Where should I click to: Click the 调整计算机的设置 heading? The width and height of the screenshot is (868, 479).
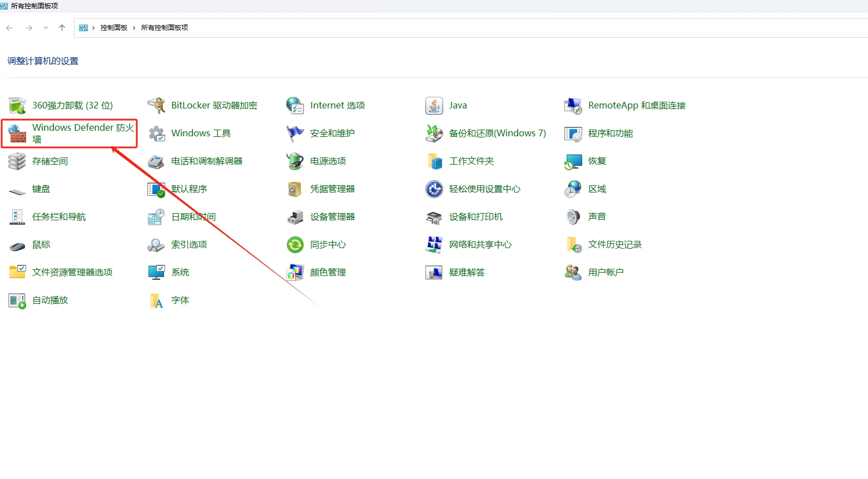[x=43, y=61]
